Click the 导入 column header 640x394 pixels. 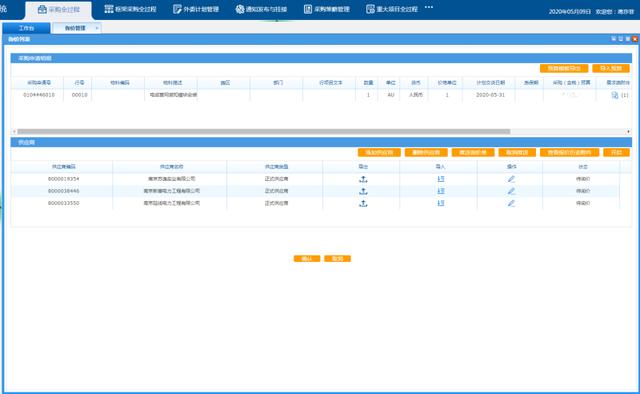(x=440, y=167)
